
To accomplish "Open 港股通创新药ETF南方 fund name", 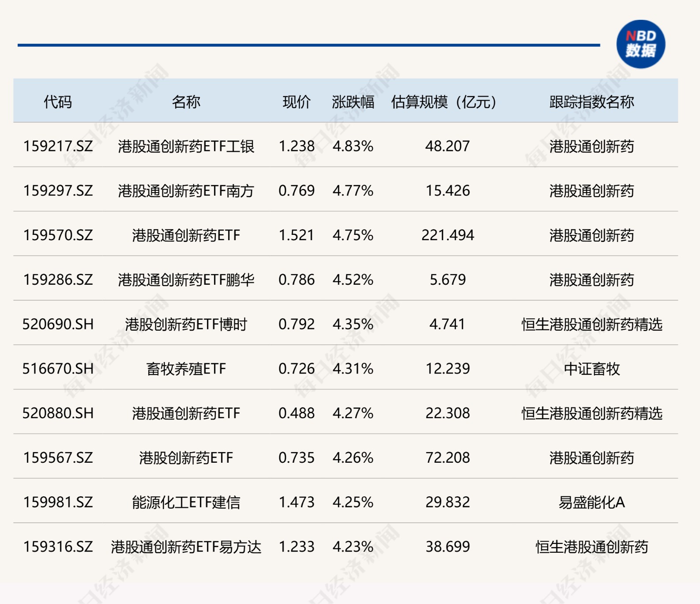I will click(x=186, y=191).
